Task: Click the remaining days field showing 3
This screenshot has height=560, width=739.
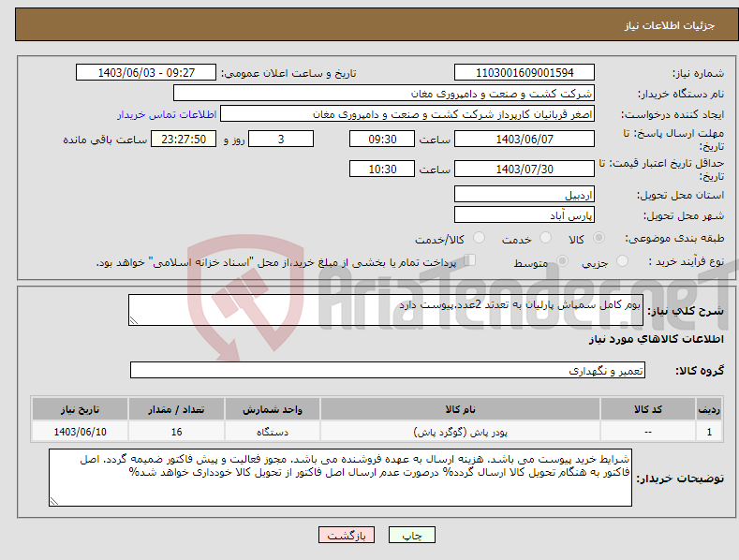Action: tap(281, 139)
